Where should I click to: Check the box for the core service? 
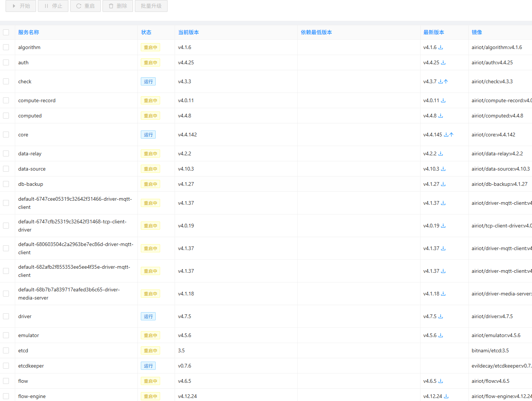coord(6,135)
